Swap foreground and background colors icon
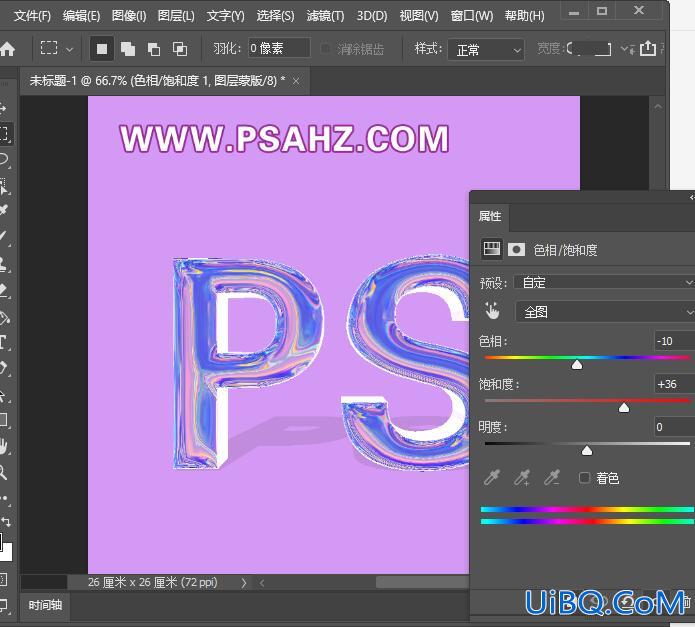Screen dimensions: 695x627 [x=6, y=521]
